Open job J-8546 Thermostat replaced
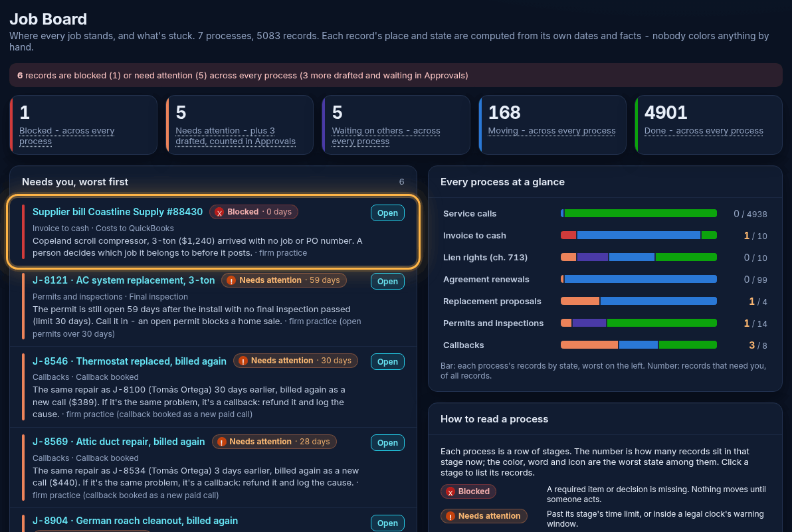Viewport: 792px width, 532px height. 387,362
